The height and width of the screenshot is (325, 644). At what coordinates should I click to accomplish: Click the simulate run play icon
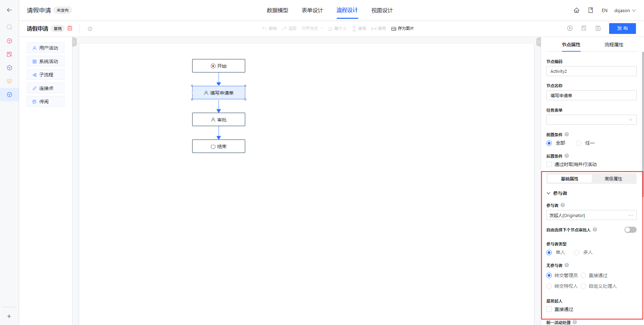click(570, 28)
